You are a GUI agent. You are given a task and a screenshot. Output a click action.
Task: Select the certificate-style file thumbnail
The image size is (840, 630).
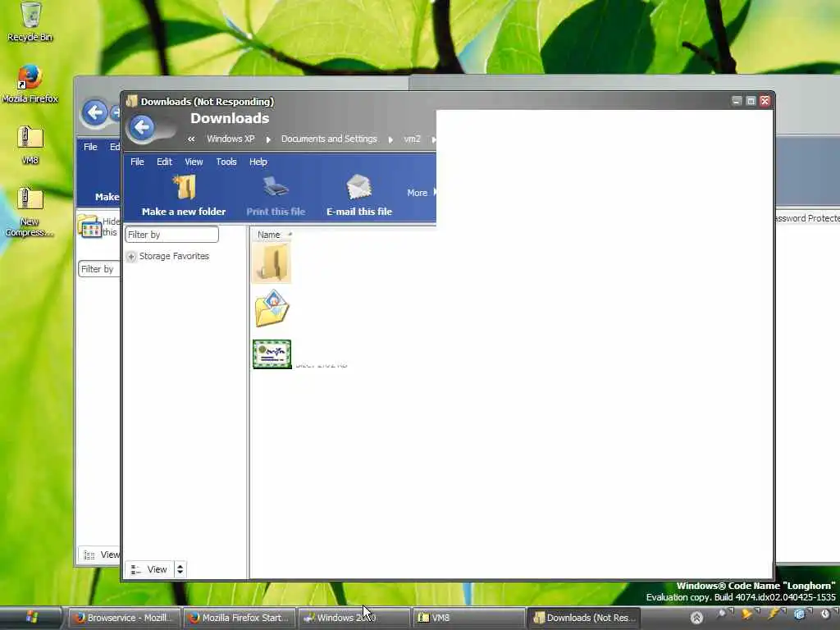pos(272,354)
